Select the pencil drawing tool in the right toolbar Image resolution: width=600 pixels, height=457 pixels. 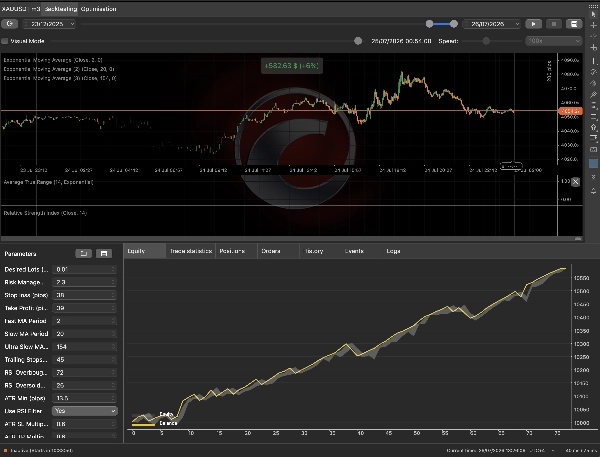point(593,94)
